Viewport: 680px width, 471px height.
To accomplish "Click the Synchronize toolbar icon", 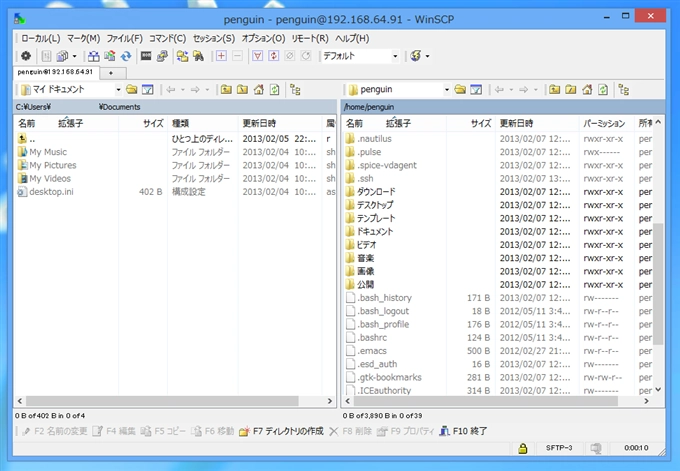I will 126,56.
